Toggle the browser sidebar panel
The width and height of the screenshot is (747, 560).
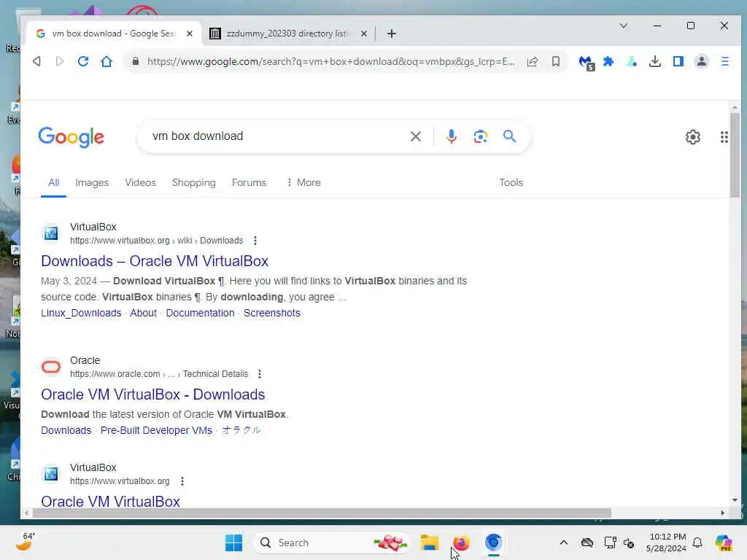(x=678, y=61)
